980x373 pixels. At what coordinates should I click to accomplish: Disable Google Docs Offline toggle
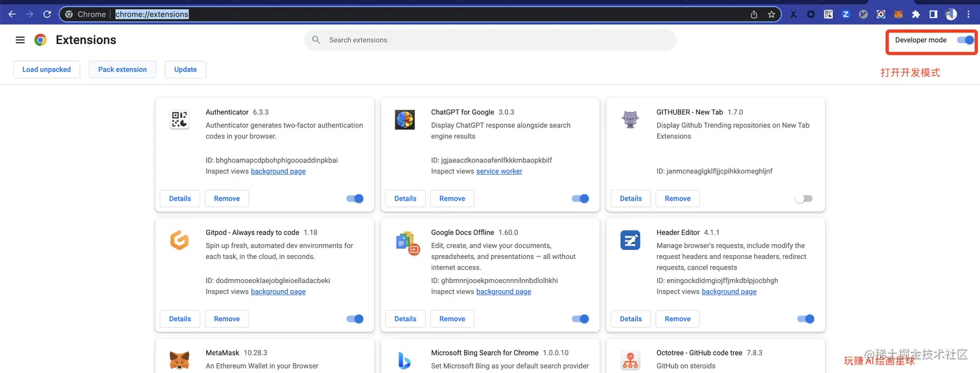pyautogui.click(x=580, y=319)
